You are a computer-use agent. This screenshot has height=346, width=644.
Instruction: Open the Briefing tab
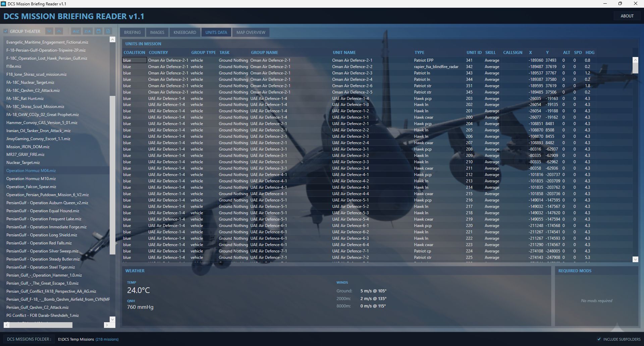[x=132, y=33]
